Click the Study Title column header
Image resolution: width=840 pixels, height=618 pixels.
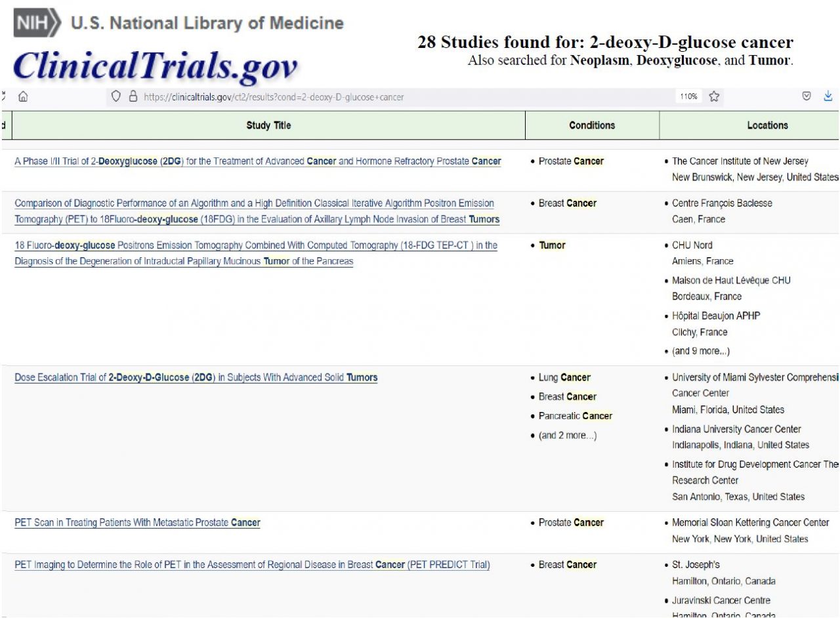[268, 125]
